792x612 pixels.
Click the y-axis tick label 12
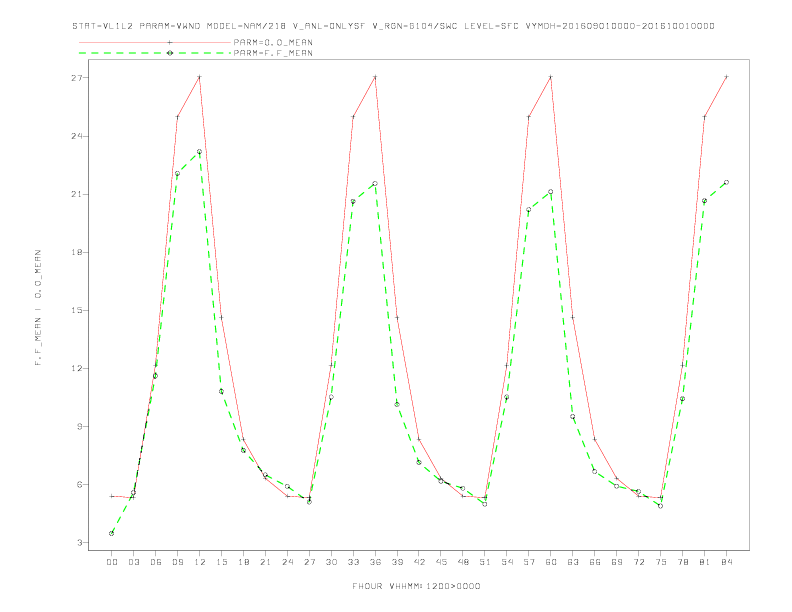coord(76,369)
